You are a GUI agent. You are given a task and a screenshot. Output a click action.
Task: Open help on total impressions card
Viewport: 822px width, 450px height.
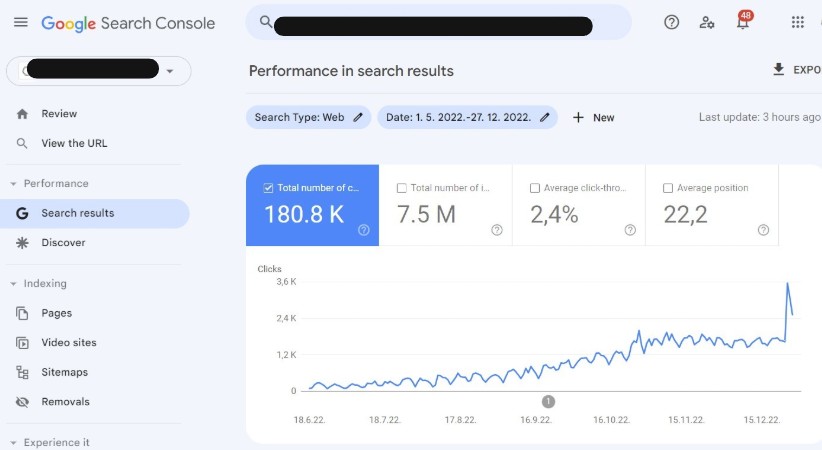pyautogui.click(x=497, y=230)
